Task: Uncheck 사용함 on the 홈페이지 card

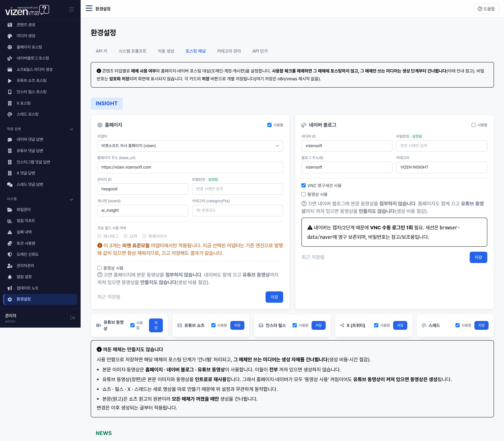Action: click(x=269, y=125)
